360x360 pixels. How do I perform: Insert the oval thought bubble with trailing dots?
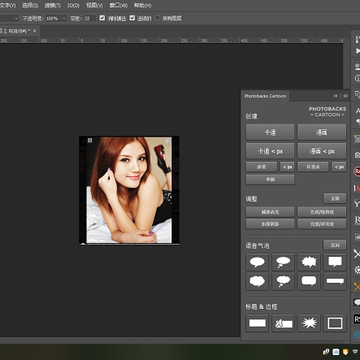pyautogui.click(x=283, y=262)
